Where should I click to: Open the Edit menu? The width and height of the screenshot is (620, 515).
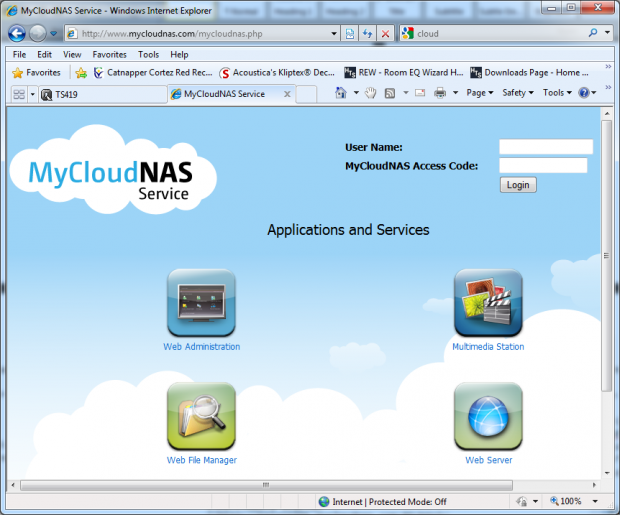(x=44, y=55)
